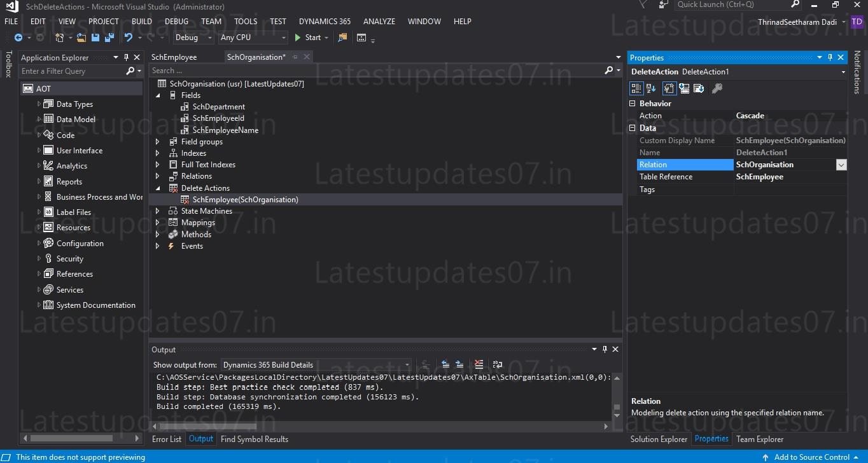Select the Alphabetical sort icon in Properties
This screenshot has width=868, height=463.
[651, 88]
